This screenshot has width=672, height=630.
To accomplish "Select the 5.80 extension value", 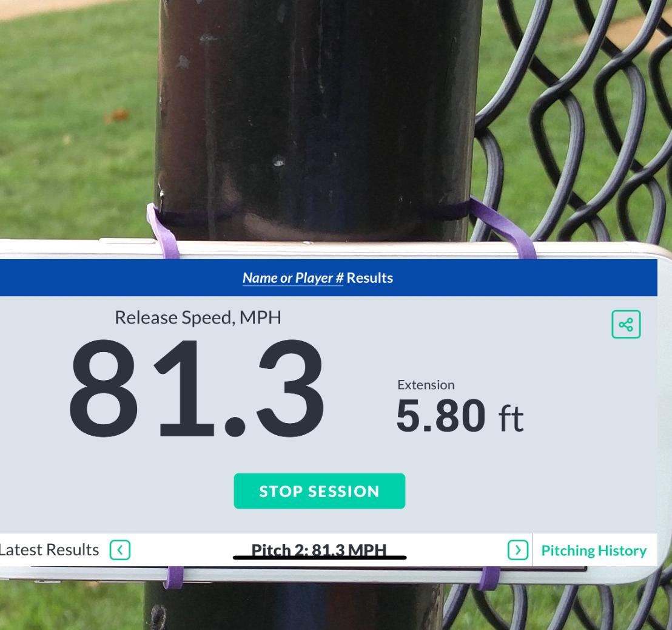I will point(441,415).
